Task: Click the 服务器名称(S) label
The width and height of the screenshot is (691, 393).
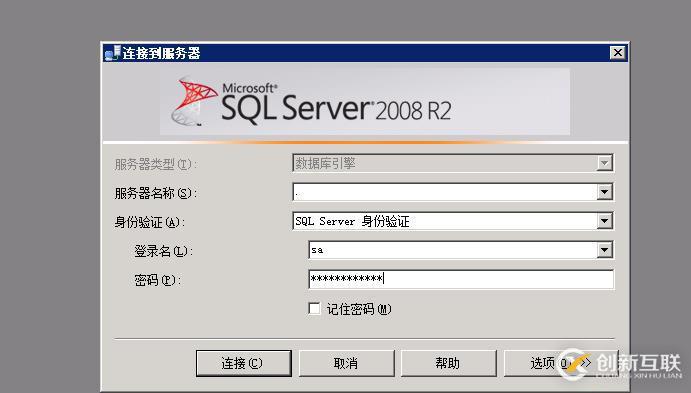Action: 156,193
